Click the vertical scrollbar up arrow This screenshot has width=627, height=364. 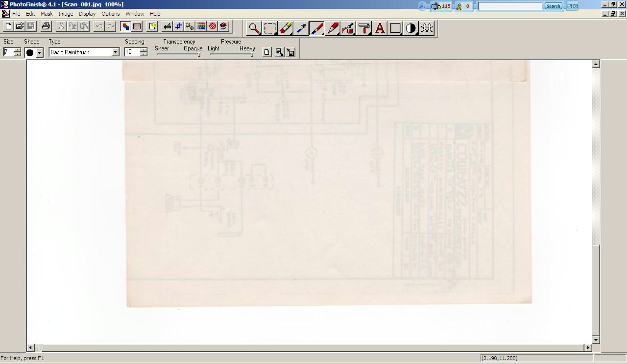pyautogui.click(x=596, y=64)
